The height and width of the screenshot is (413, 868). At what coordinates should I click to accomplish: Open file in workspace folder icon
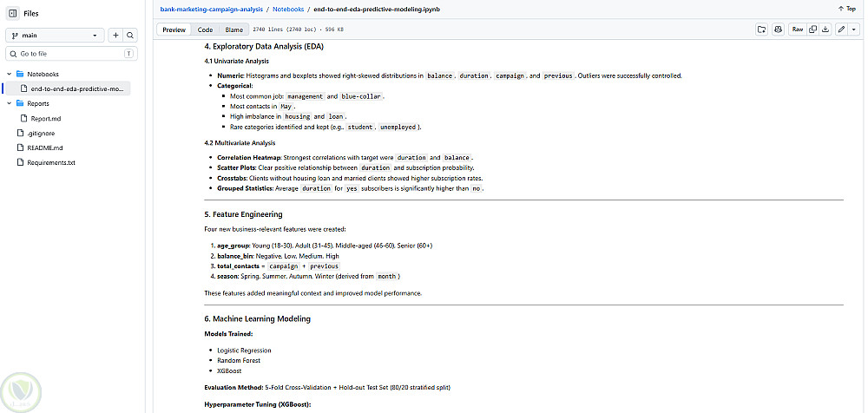[762, 29]
